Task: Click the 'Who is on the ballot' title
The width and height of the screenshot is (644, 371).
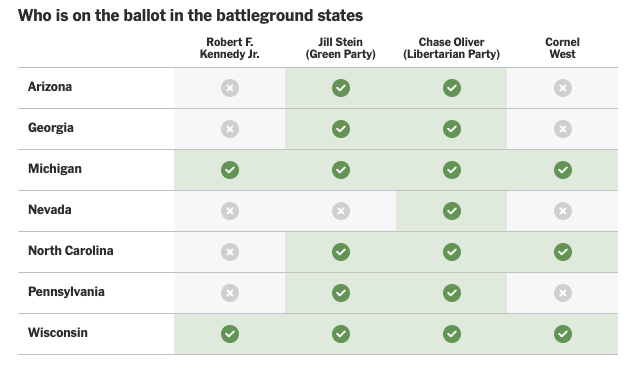Action: pyautogui.click(x=191, y=16)
